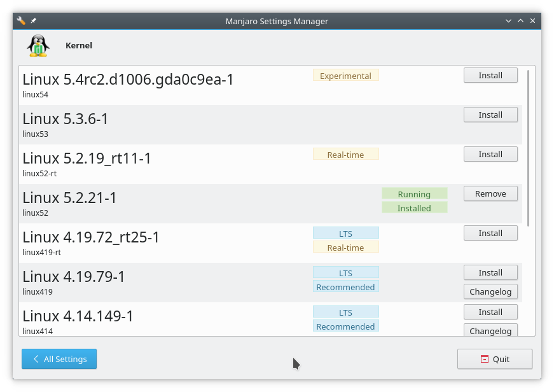
Task: Install Linux 5.4rc2 experimental kernel
Action: pos(490,75)
